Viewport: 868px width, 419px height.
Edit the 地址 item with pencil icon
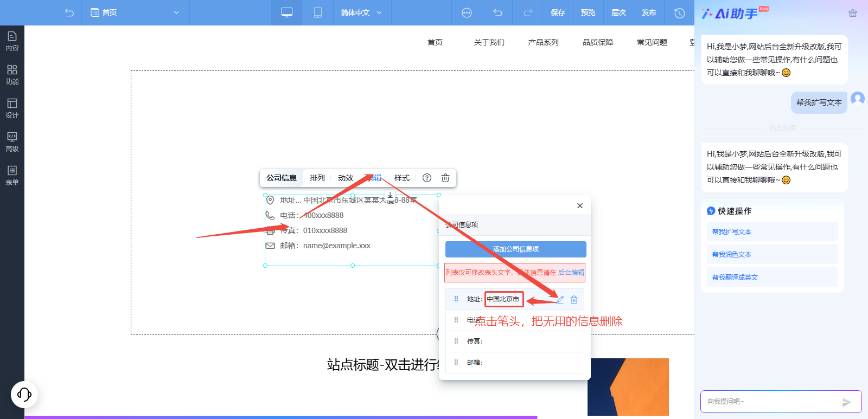(x=560, y=299)
